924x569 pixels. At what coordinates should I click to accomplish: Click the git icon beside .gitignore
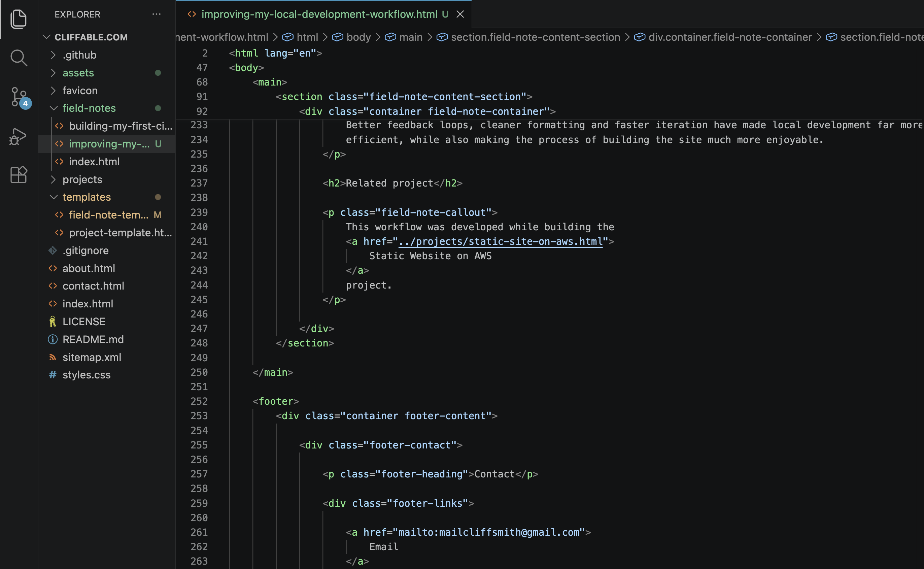[53, 250]
